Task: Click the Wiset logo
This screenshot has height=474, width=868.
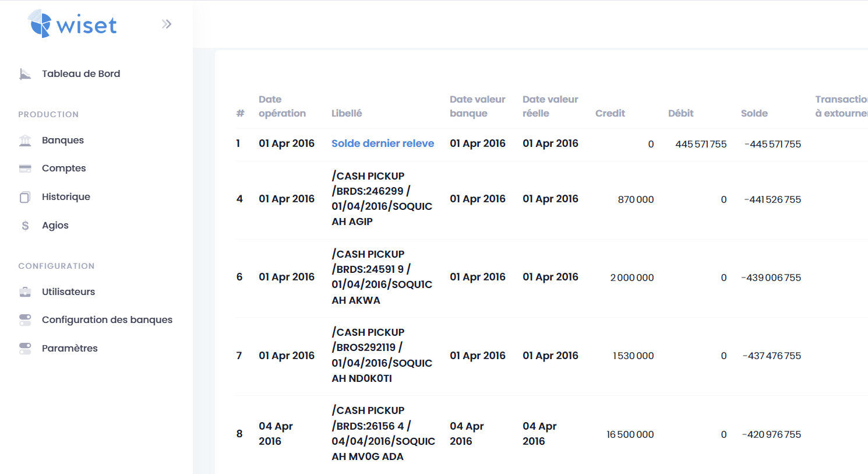Action: pos(72,24)
